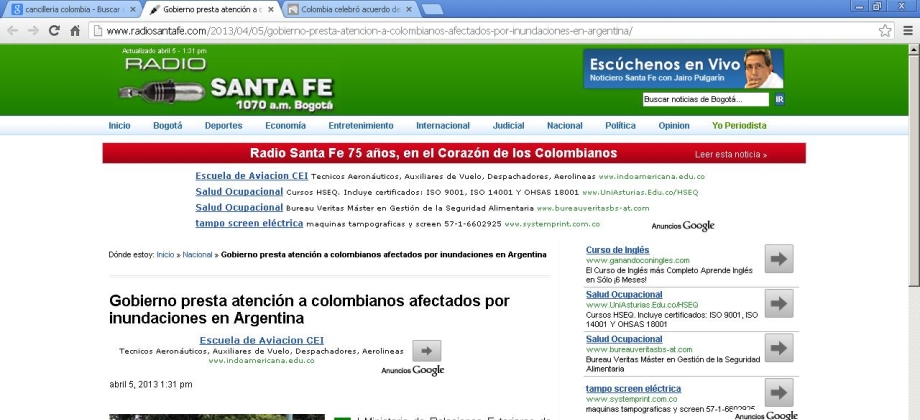Select the 'Gobierno presta atención' tab
Image resolution: width=920 pixels, height=420 pixels.
tap(211, 9)
